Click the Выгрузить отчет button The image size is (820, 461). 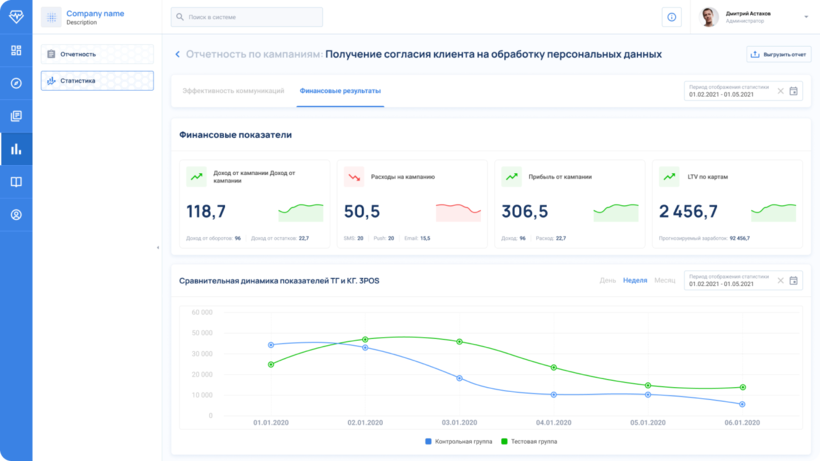coord(778,54)
